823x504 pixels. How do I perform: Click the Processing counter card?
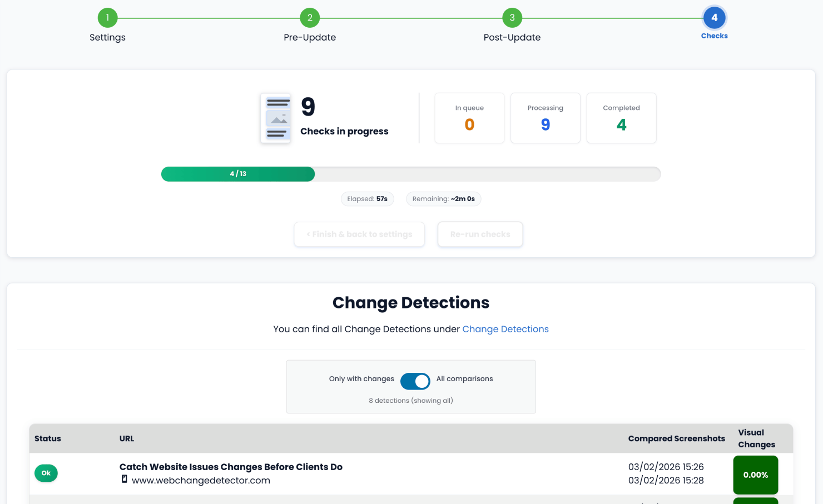[545, 118]
